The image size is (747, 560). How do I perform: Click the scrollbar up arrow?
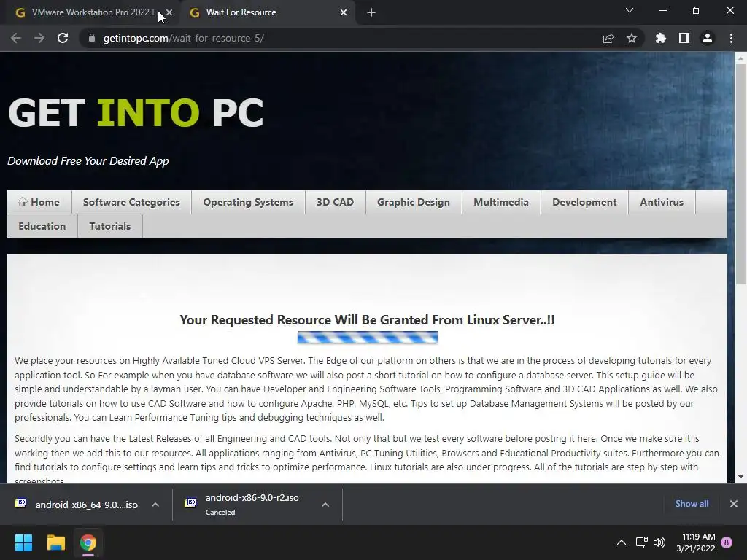tap(740, 58)
